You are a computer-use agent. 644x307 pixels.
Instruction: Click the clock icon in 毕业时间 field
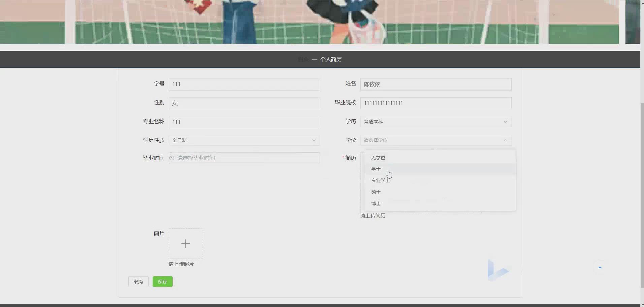[x=172, y=158]
